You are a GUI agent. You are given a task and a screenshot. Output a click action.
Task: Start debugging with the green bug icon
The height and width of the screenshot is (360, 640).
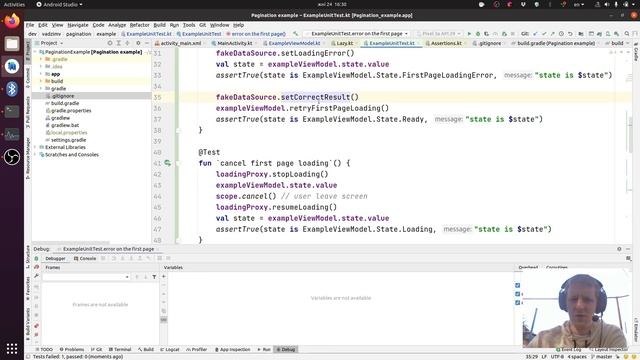(478, 33)
